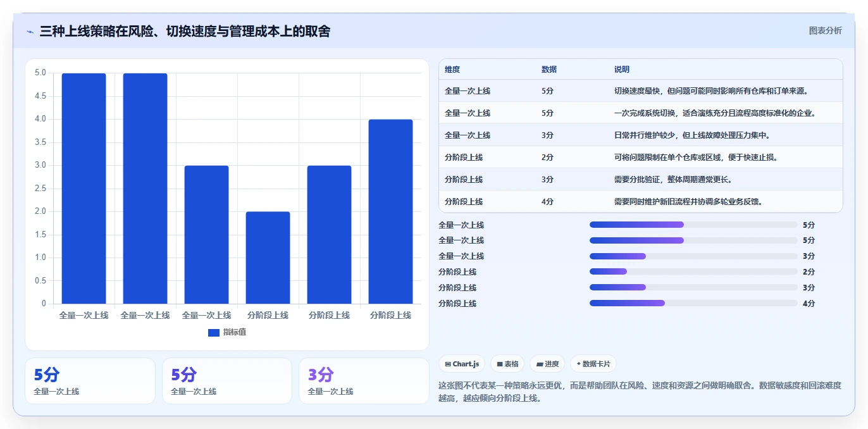Select the Chart.js tag

pyautogui.click(x=462, y=364)
